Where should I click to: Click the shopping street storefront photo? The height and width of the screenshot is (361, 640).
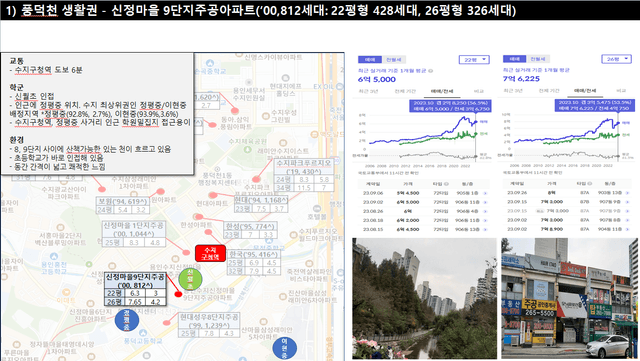pos(569,299)
